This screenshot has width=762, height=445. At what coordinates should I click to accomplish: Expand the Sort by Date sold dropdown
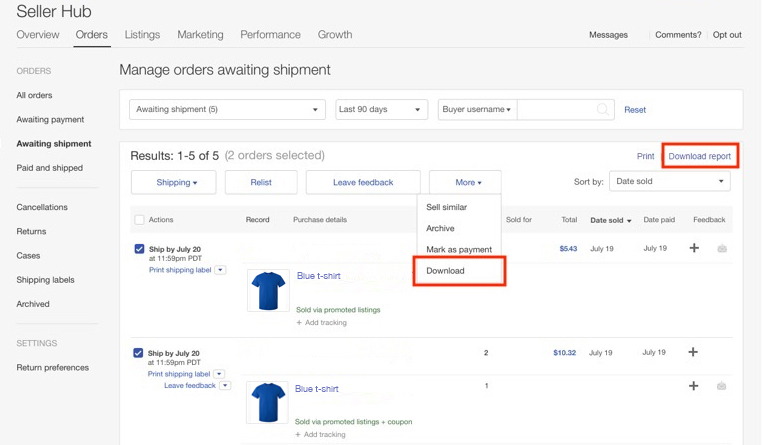[670, 181]
